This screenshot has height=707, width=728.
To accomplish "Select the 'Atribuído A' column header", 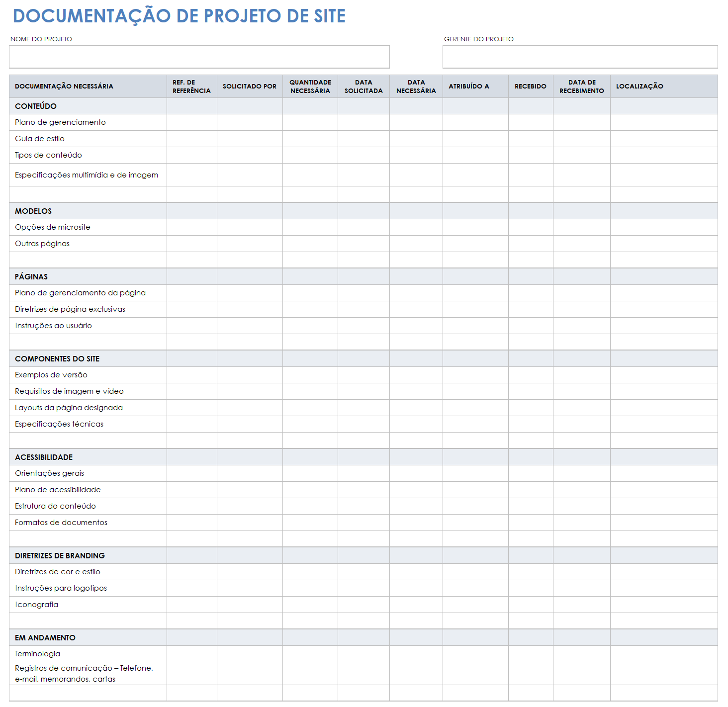I will [x=475, y=87].
